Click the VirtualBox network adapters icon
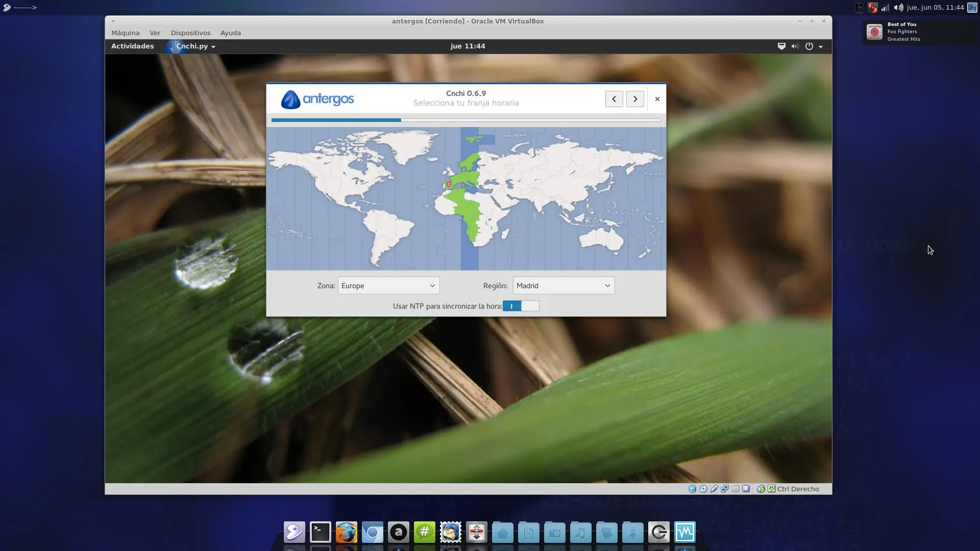Screen dimensions: 980x551 pyautogui.click(x=725, y=489)
